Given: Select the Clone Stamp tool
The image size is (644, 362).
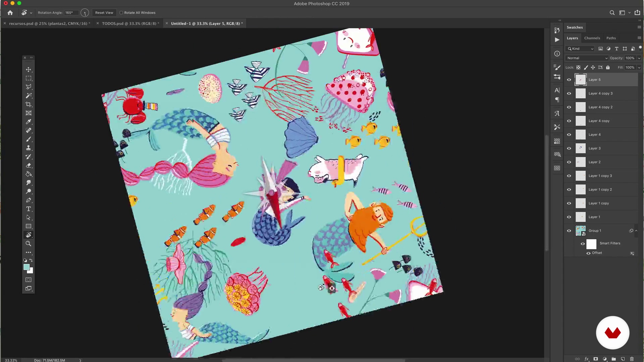Looking at the screenshot, I should coord(29,148).
